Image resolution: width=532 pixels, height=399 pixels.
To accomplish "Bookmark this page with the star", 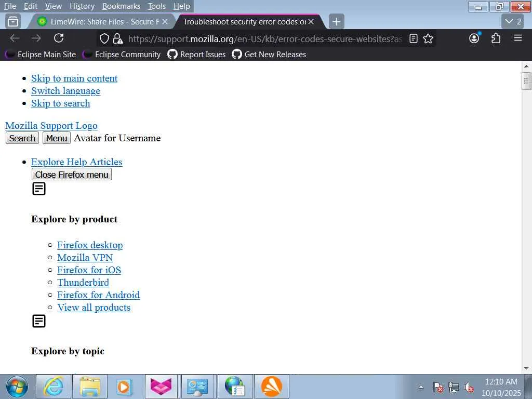I will 428,38.
